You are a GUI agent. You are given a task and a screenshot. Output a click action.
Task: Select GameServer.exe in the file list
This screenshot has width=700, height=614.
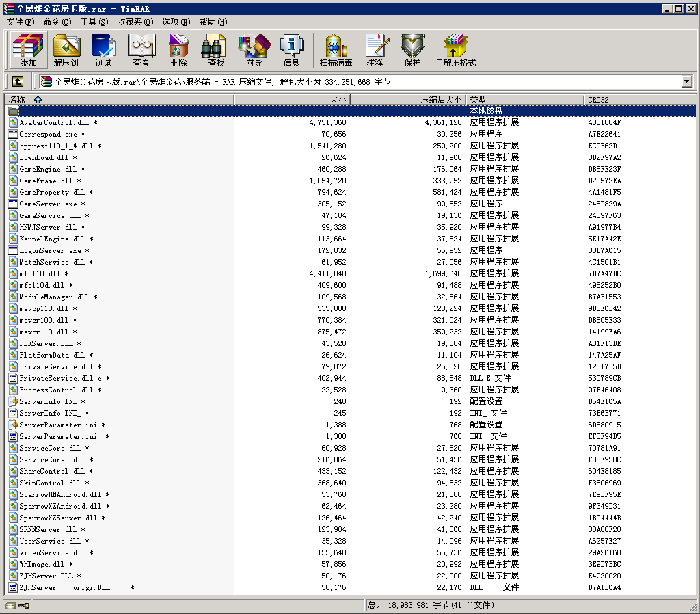[48, 204]
